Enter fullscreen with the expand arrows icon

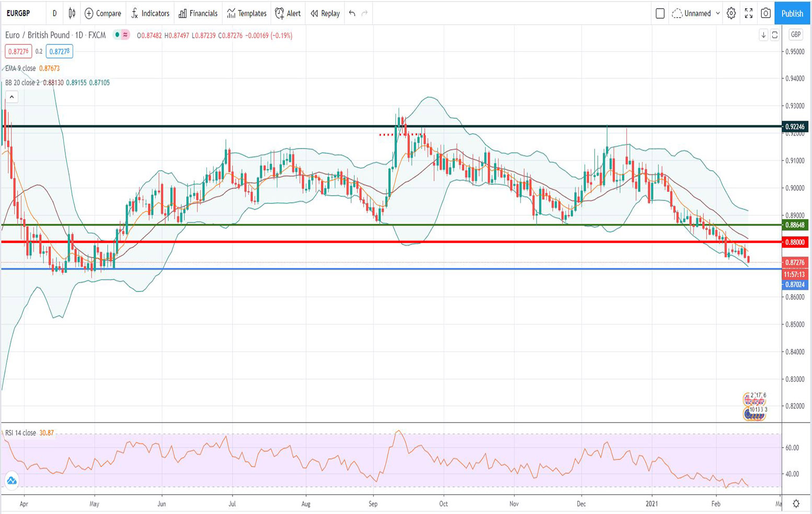[748, 14]
